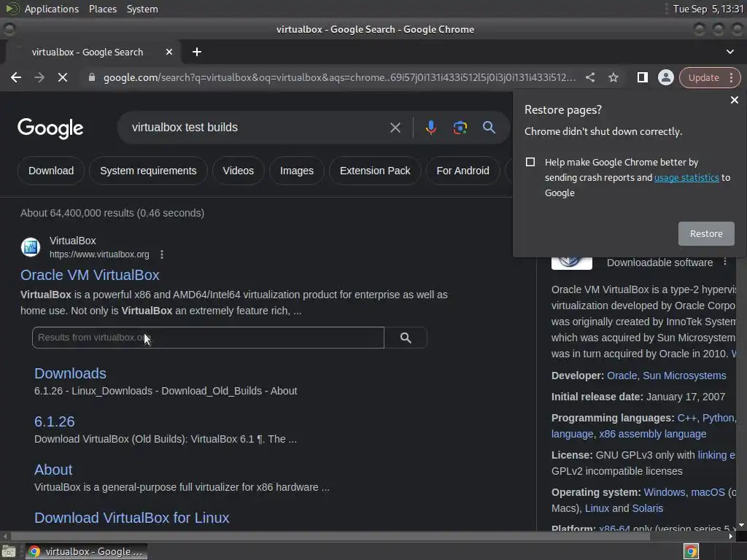
Task: Bookmark this tab with star icon
Action: pos(613,77)
